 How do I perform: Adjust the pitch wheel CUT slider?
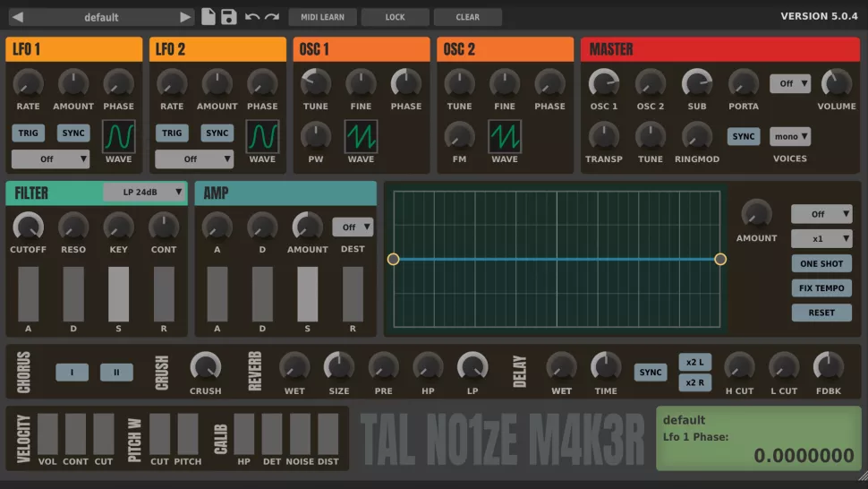159,433
